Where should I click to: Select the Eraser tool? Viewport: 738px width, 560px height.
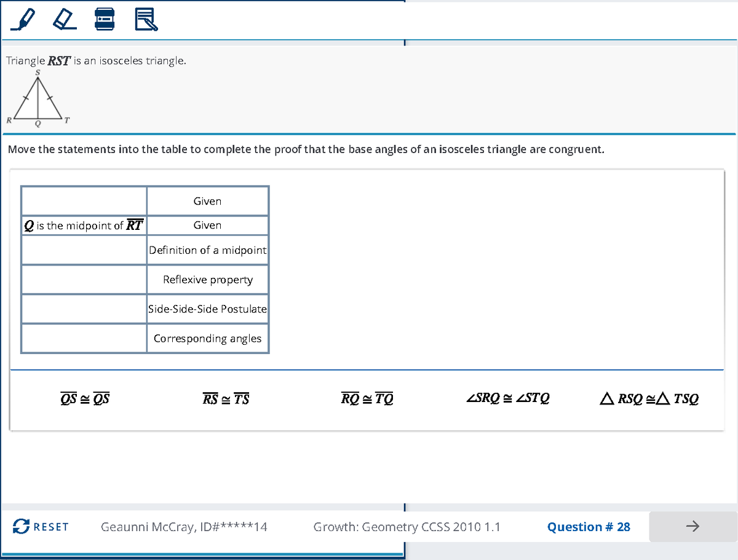click(63, 20)
